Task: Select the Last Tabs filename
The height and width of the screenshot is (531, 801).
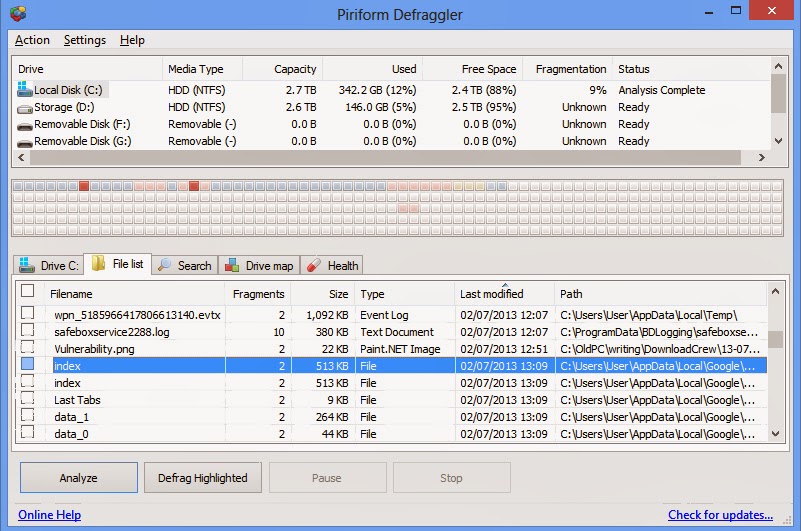Action: pyautogui.click(x=77, y=400)
